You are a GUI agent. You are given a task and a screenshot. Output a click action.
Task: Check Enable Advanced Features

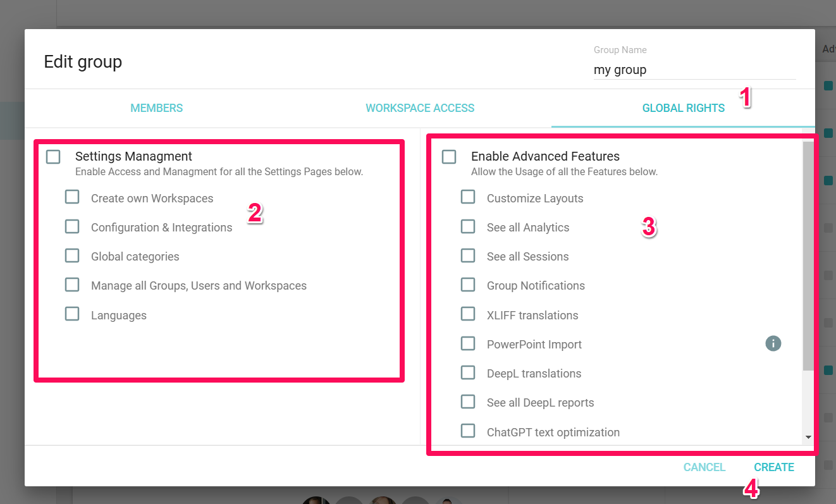tap(449, 156)
